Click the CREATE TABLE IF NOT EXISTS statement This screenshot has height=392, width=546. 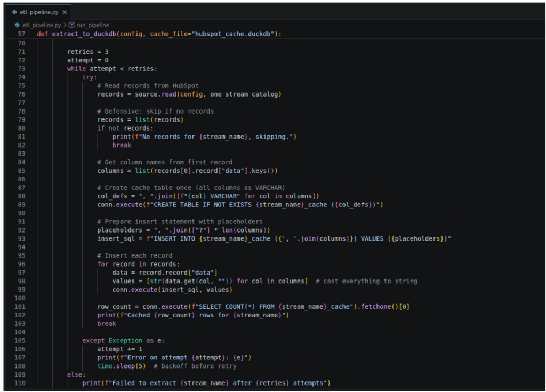pyautogui.click(x=240, y=205)
